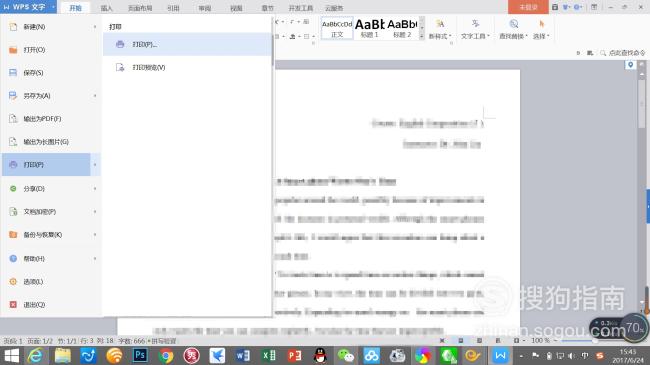Click the find and replace magnifier icon
Viewport: 650px width, 365px height.
click(514, 24)
